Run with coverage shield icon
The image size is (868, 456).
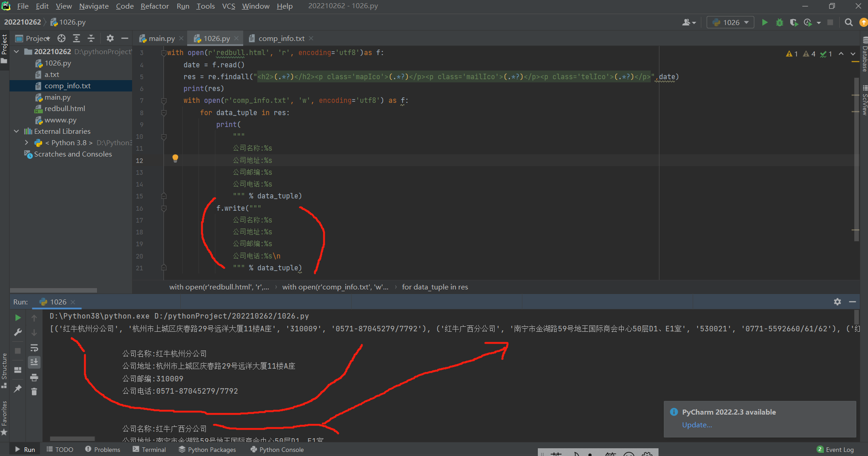point(794,22)
